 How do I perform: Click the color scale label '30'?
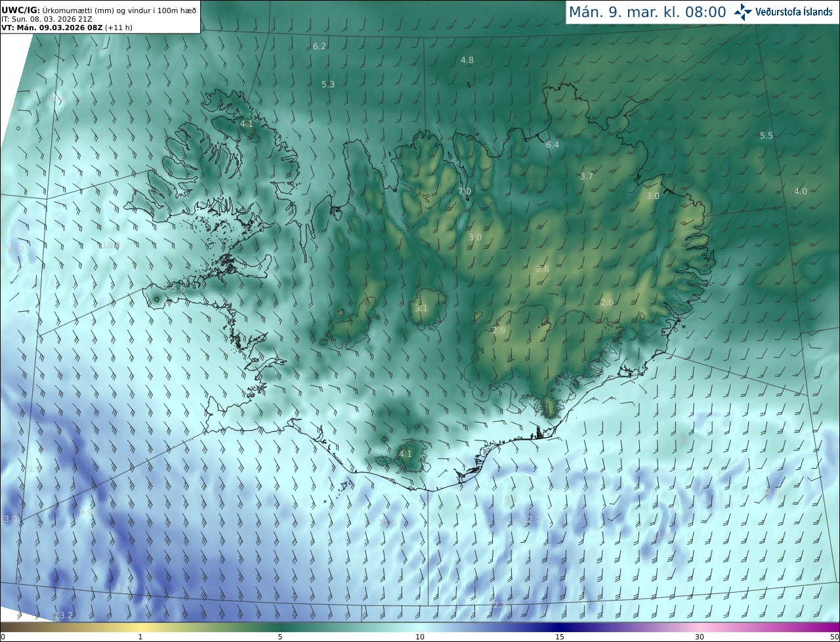[x=700, y=637]
